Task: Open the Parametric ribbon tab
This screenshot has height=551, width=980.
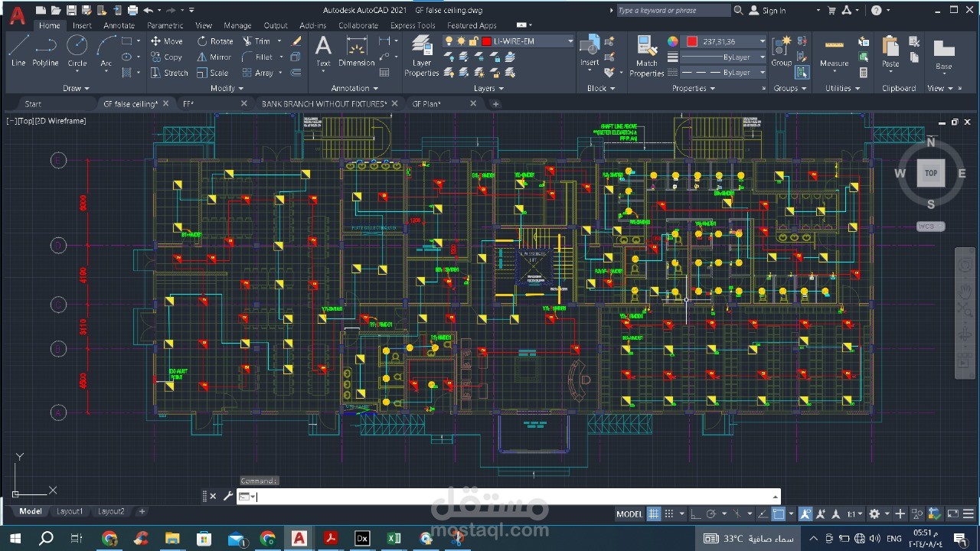Action: point(165,25)
